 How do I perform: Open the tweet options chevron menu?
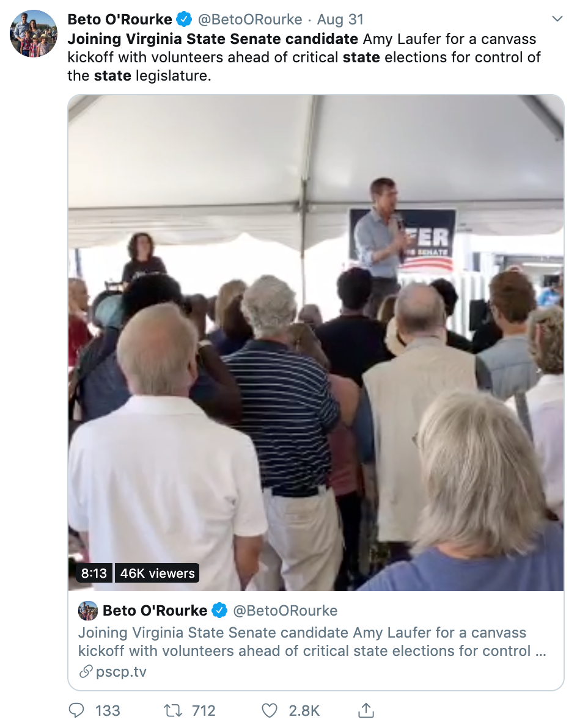pyautogui.click(x=557, y=19)
